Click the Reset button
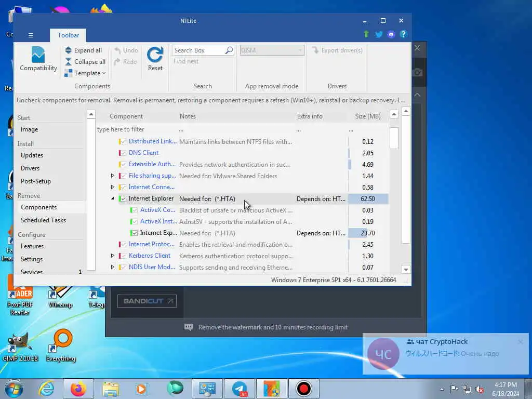The image size is (532, 399). point(155,59)
